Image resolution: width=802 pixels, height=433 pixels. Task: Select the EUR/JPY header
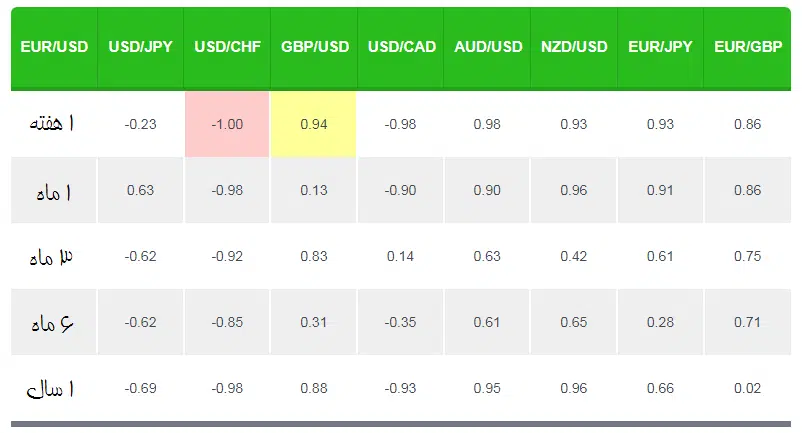660,47
